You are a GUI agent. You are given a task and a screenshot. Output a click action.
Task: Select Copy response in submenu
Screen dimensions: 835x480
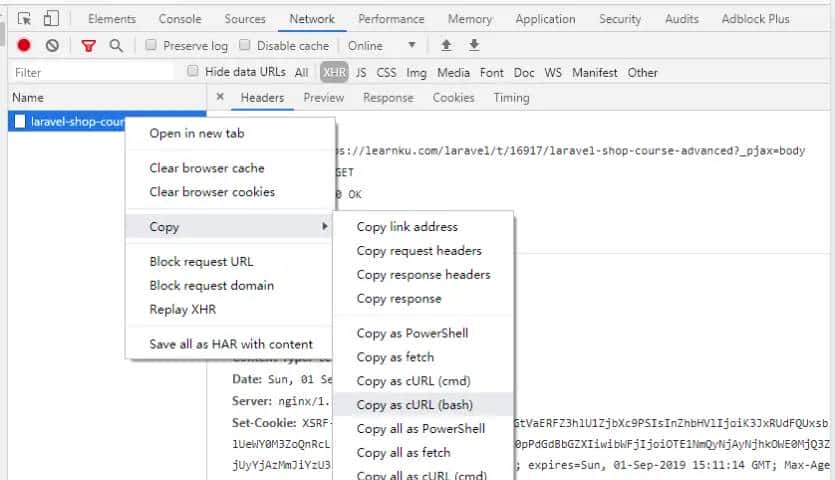point(423,298)
